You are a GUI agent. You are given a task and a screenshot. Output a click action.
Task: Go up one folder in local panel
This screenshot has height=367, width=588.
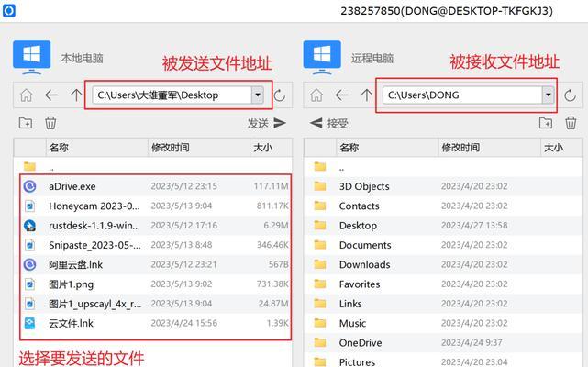point(76,95)
